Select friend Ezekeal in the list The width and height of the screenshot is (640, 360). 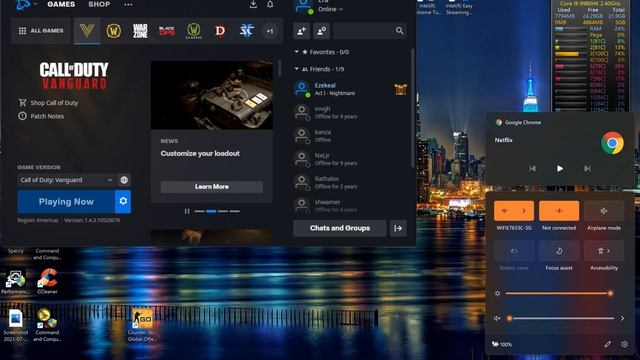350,89
